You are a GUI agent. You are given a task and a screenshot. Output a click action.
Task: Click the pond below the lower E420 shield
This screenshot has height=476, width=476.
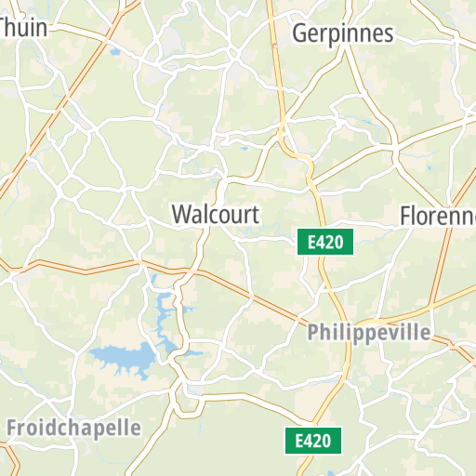pos(331,473)
